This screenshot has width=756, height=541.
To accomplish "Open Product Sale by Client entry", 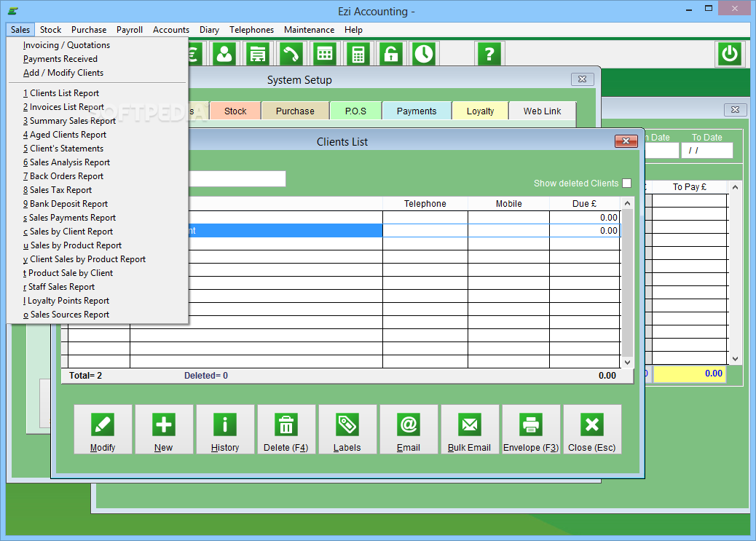I will tap(98, 273).
